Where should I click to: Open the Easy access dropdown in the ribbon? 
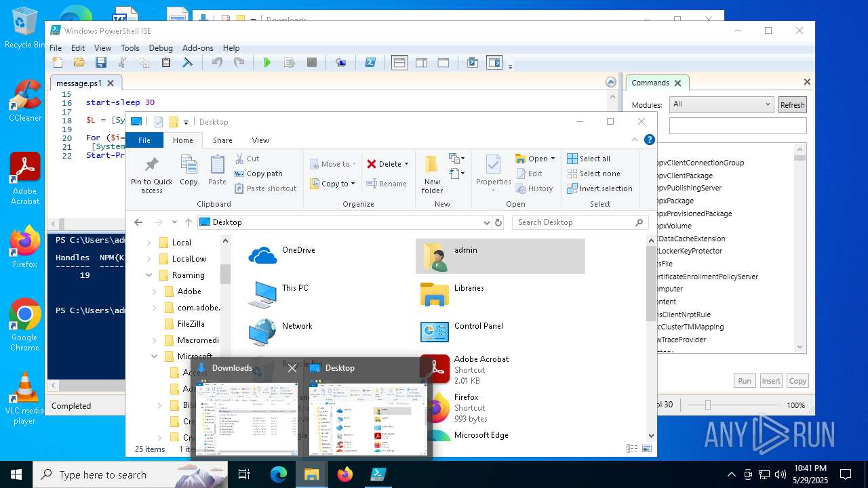457,174
